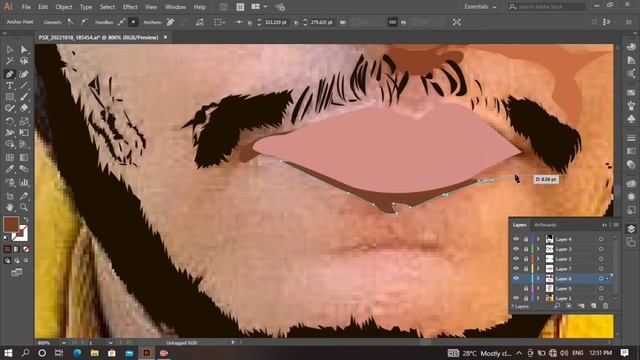Open the Effect menu
The height and width of the screenshot is (360, 640).
[x=130, y=7]
